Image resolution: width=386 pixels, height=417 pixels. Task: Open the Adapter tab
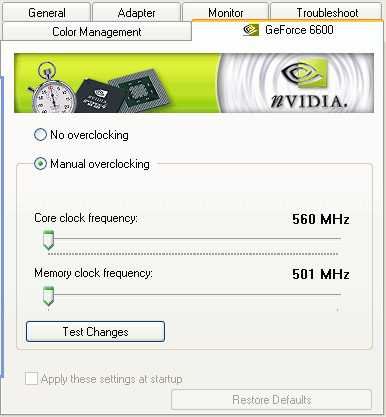pyautogui.click(x=136, y=13)
